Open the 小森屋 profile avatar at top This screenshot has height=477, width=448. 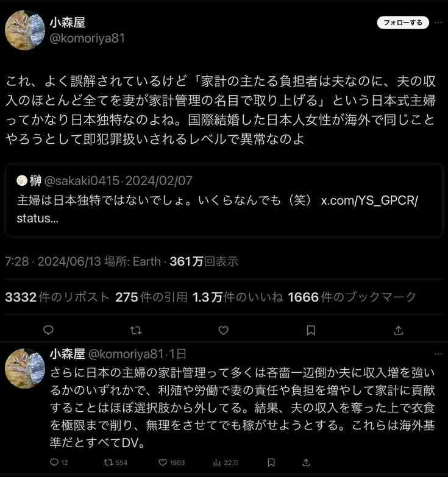tap(25, 30)
